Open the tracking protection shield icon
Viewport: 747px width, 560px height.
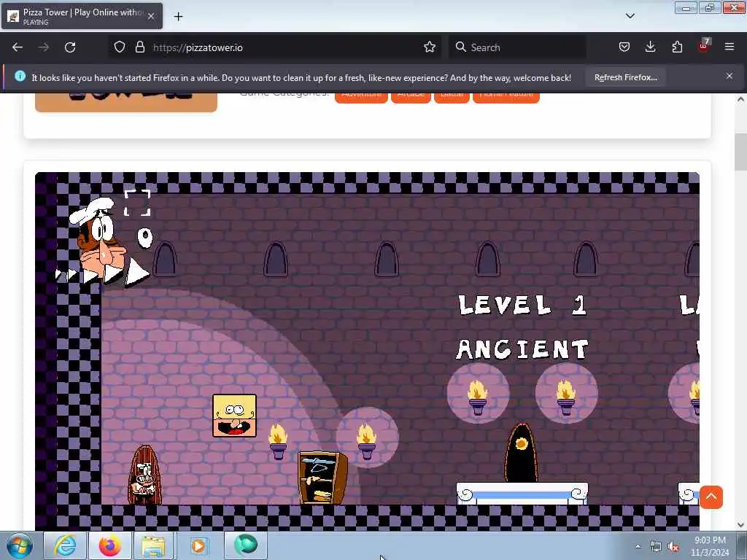(x=120, y=47)
